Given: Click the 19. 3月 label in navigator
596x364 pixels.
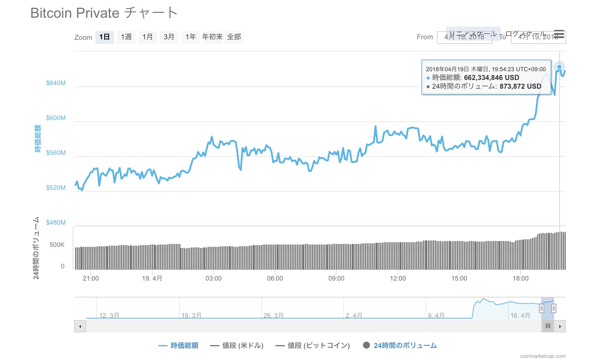Looking at the screenshot, I should (x=191, y=315).
